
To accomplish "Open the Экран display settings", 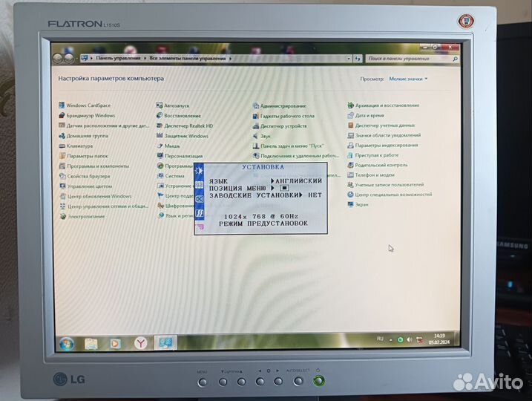I will pos(361,204).
